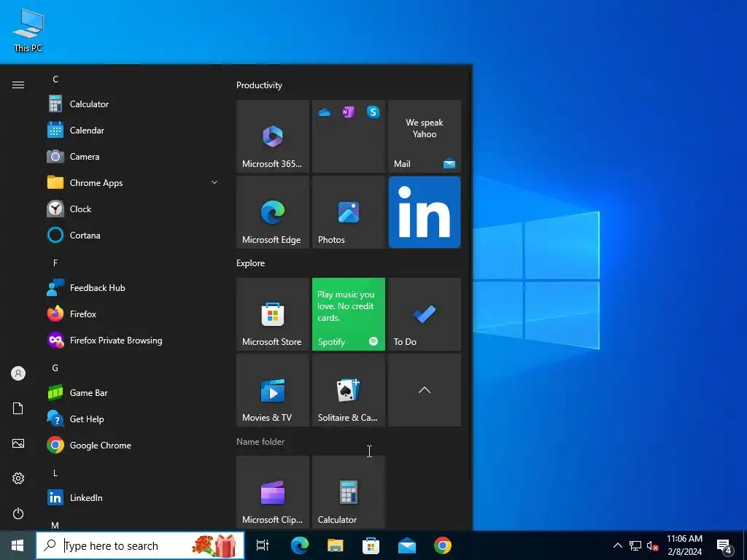Screen dimensions: 747x560
Task: Click the large LinkedIn tile
Action: [x=424, y=212]
